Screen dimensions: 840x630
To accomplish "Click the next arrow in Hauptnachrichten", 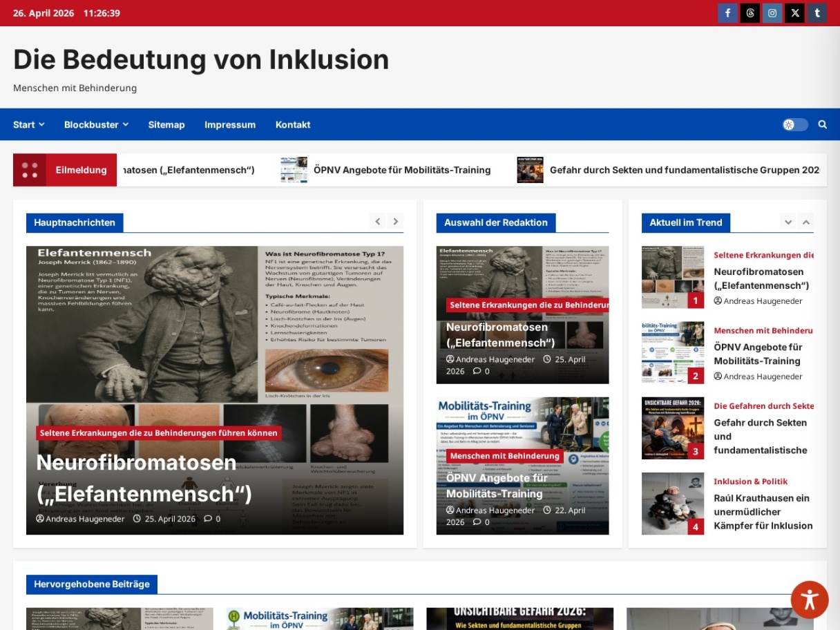I will [395, 221].
